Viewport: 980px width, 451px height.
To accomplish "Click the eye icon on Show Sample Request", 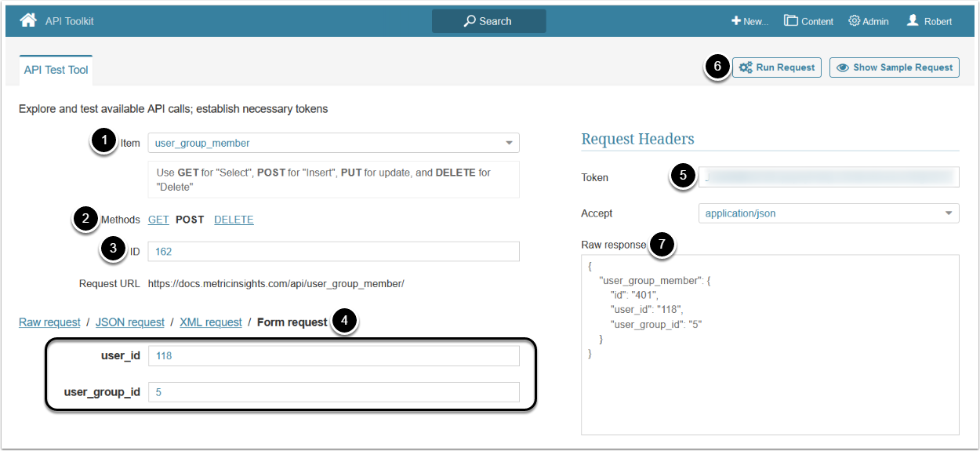I will tap(843, 67).
